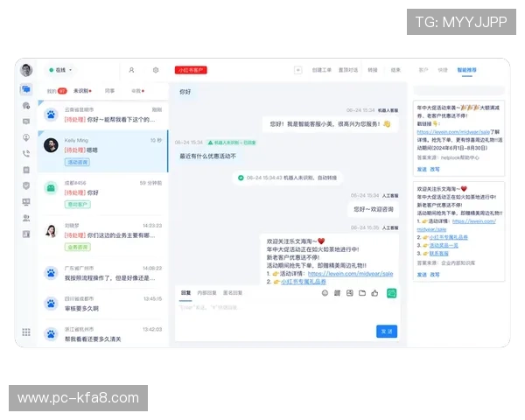The width and height of the screenshot is (525, 420).
Task: Open the 成都#456 conversation
Action: click(x=102, y=193)
